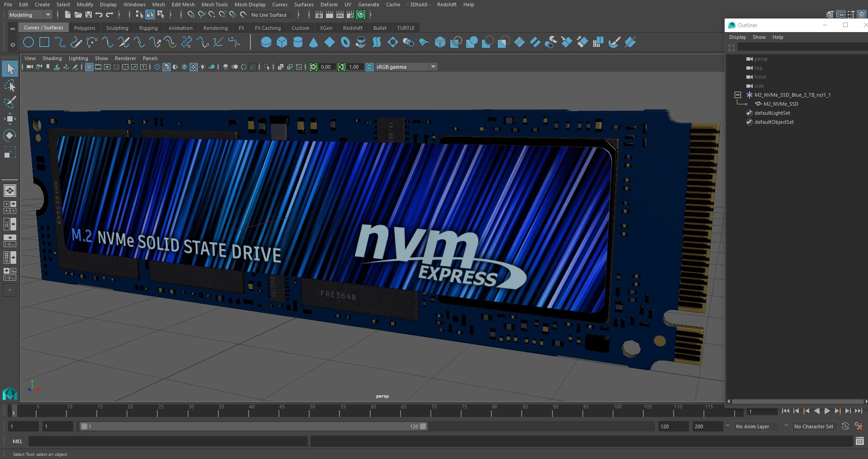This screenshot has width=868, height=459.
Task: Click the New scene icon
Action: coord(67,15)
